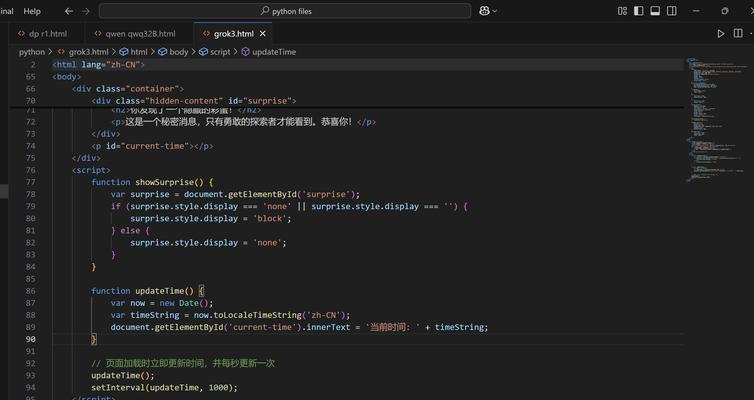Image resolution: width=754 pixels, height=400 pixels.
Task: Expand the Copilot dropdown chevron
Action: click(495, 11)
